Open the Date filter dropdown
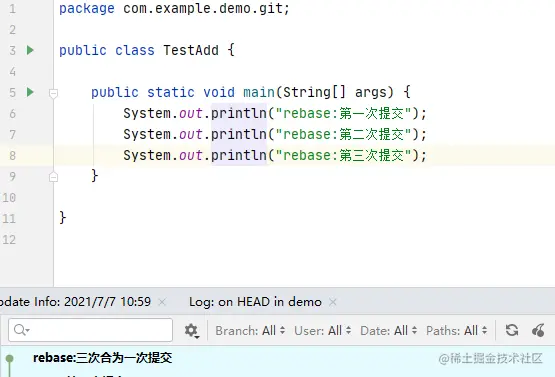The image size is (555, 377). (x=389, y=331)
